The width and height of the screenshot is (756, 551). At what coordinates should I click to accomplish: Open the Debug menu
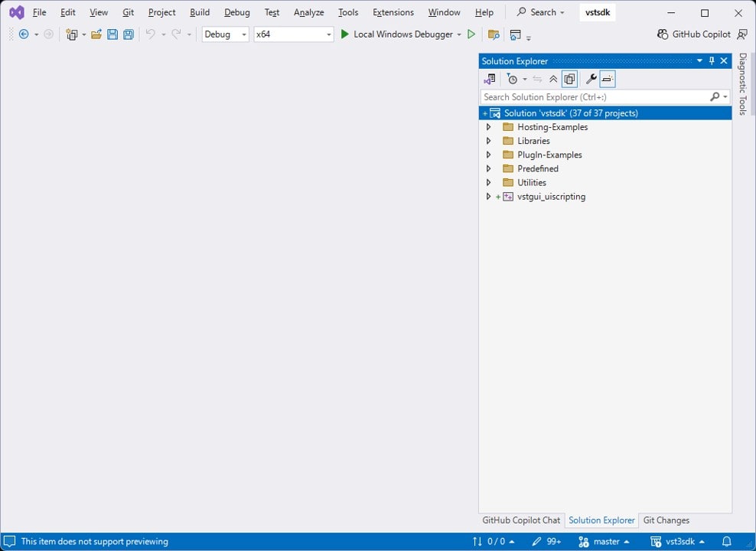pos(236,12)
